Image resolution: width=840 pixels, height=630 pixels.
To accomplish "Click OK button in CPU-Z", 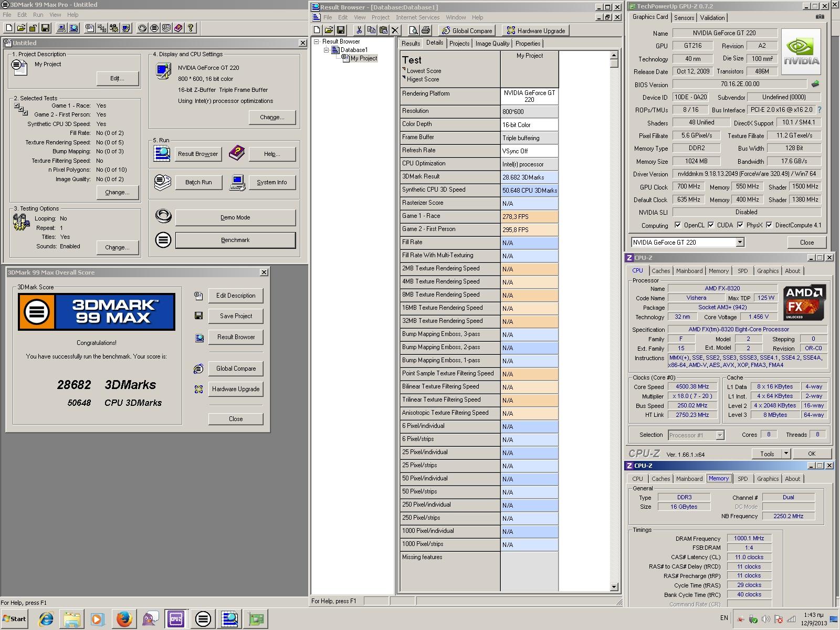I will click(x=812, y=454).
